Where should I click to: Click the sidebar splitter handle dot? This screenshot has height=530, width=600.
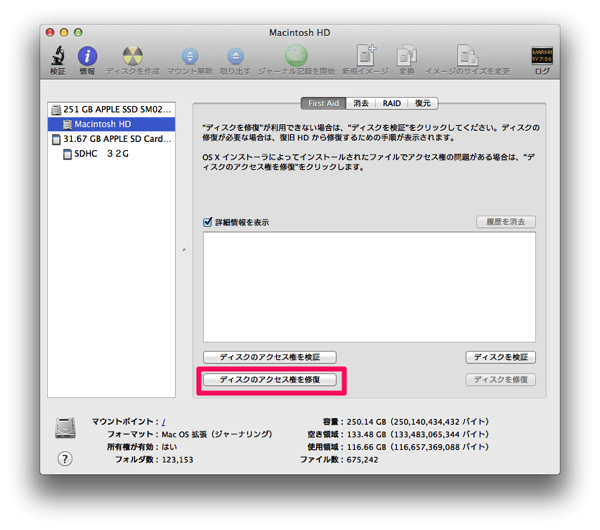click(x=184, y=250)
